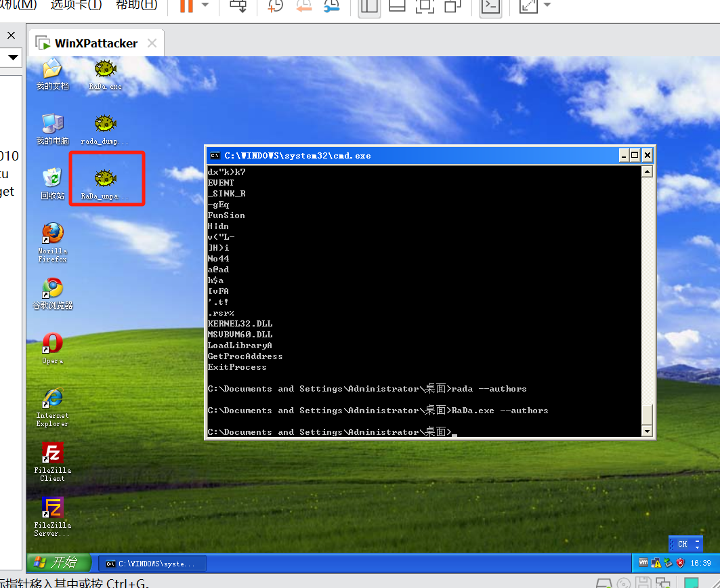
Task: Click the security center red shield icon
Action: [x=680, y=563]
